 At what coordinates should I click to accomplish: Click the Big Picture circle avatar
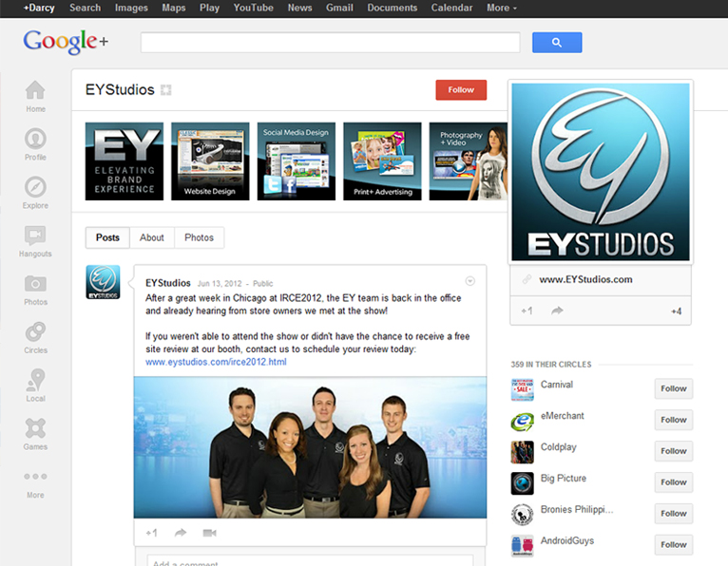coord(523,483)
